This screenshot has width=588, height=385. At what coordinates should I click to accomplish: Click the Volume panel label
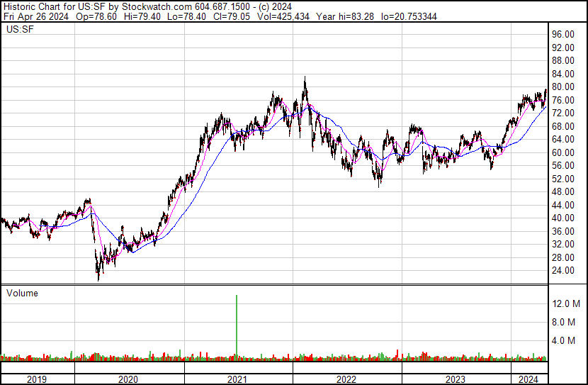click(22, 294)
